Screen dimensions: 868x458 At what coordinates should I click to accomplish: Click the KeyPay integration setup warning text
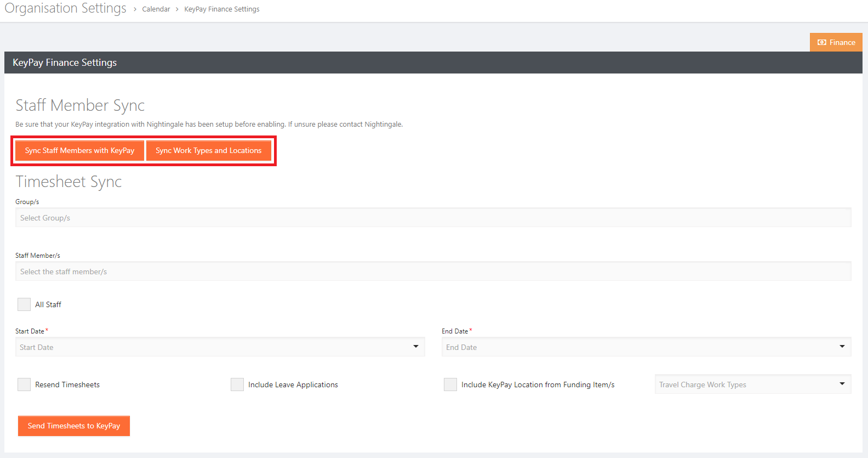click(x=209, y=125)
